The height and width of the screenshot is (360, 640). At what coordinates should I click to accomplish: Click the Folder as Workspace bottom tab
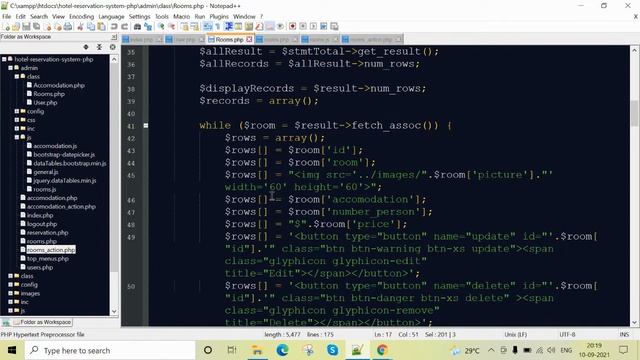42,322
